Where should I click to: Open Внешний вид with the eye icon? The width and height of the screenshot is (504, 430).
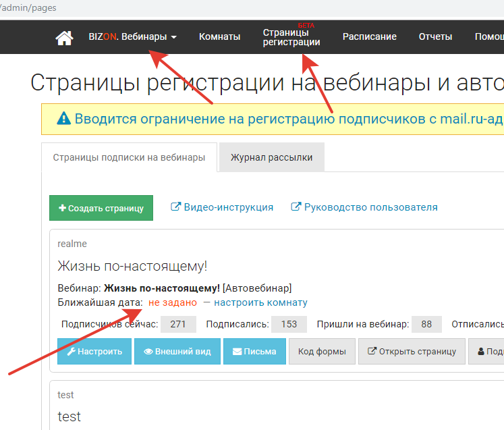177,351
